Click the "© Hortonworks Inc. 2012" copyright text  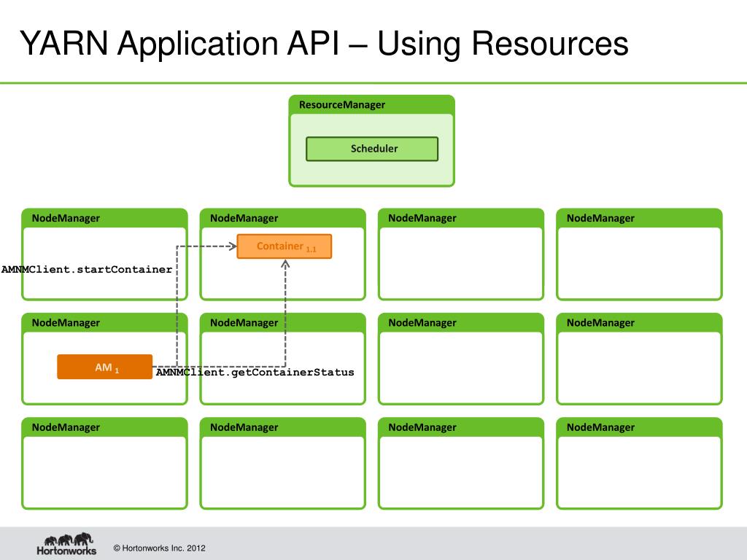tap(159, 548)
